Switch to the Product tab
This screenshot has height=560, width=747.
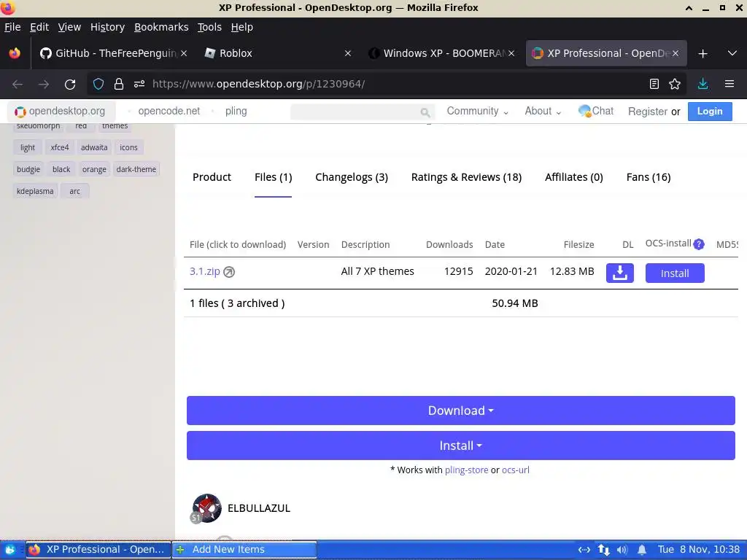pyautogui.click(x=212, y=177)
